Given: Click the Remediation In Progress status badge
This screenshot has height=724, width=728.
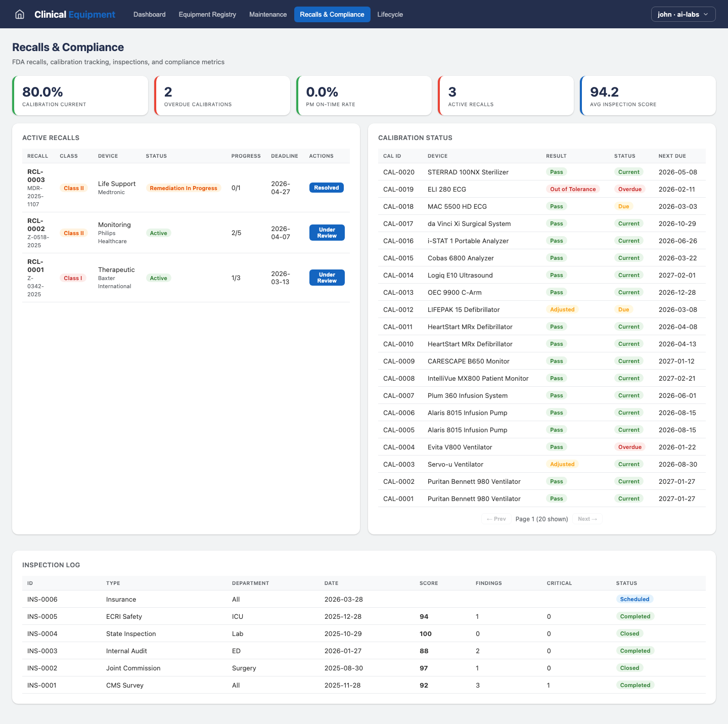Looking at the screenshot, I should click(x=184, y=188).
